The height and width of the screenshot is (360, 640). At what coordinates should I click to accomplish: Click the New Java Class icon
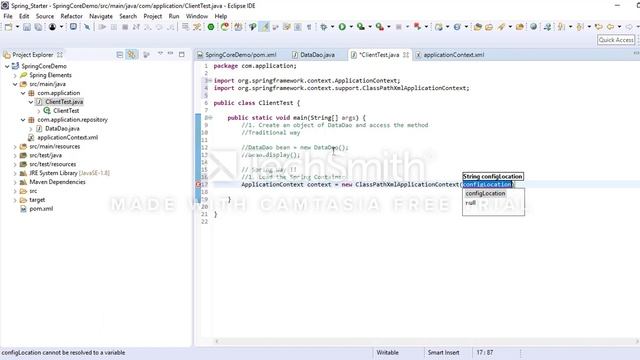point(457,27)
